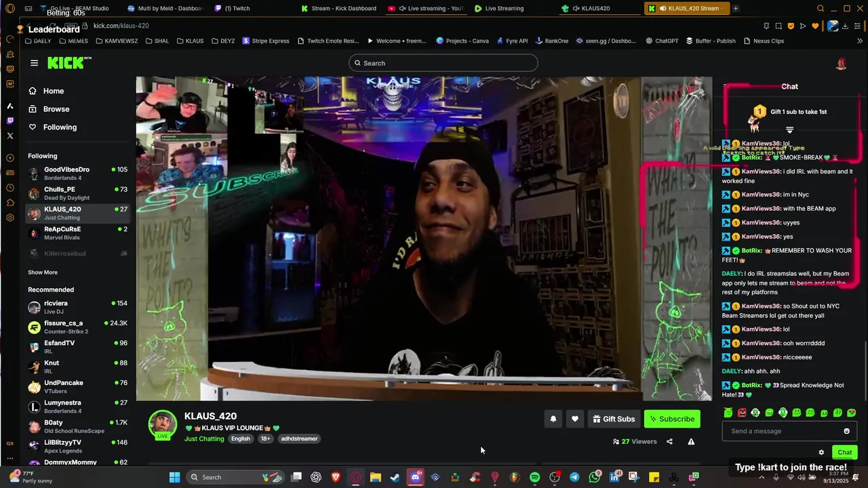Open a new browser tab
Viewport: 868px width, 488px height.
[736, 8]
